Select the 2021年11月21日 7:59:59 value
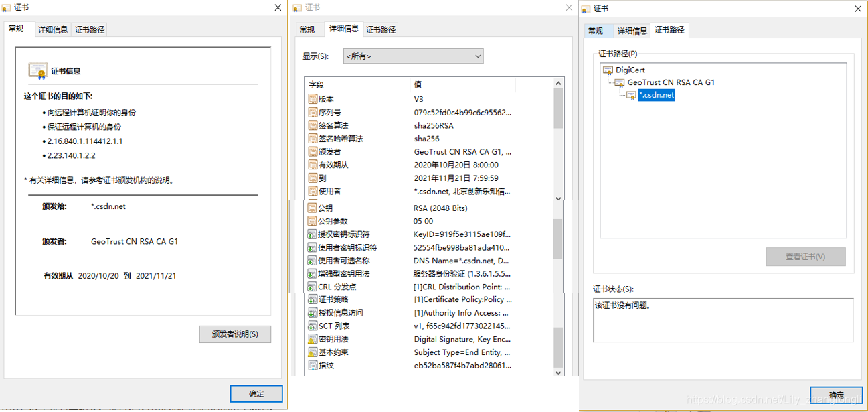This screenshot has height=412, width=868. click(456, 178)
